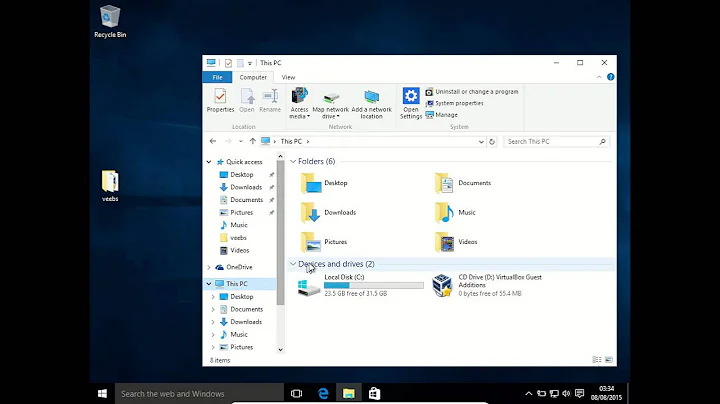Screen dimensions: 720x404
Task: Click the volume tray icon
Action: point(566,394)
